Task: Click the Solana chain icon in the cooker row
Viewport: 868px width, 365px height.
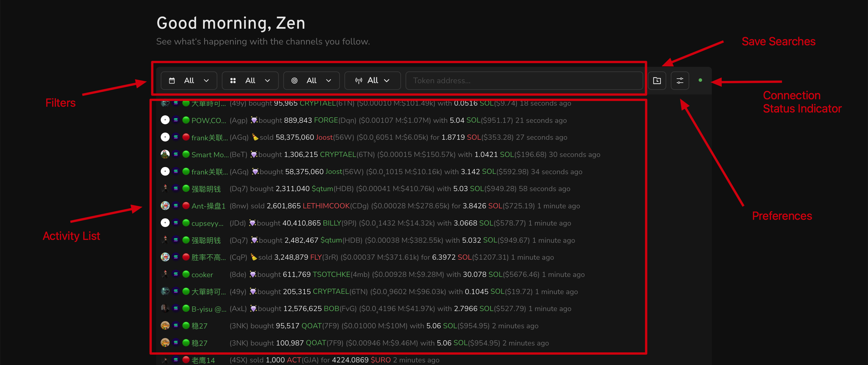Action: tap(176, 274)
